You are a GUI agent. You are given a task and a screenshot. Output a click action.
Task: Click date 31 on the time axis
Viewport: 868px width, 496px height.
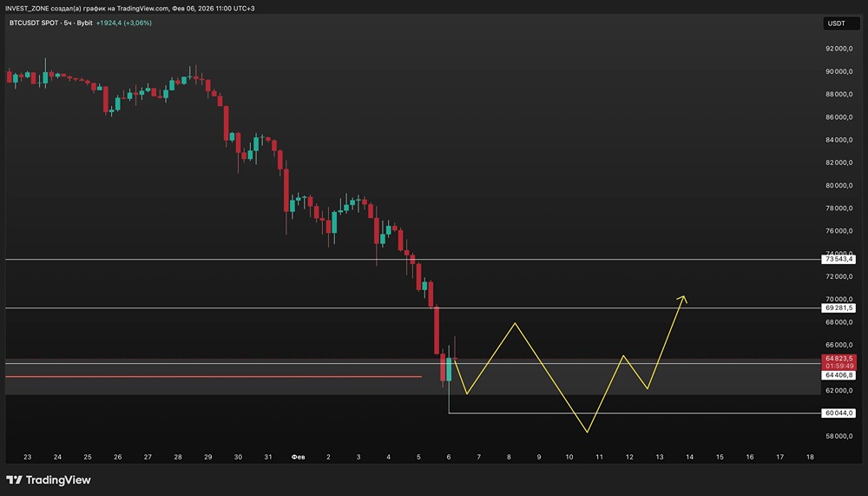pyautogui.click(x=268, y=457)
